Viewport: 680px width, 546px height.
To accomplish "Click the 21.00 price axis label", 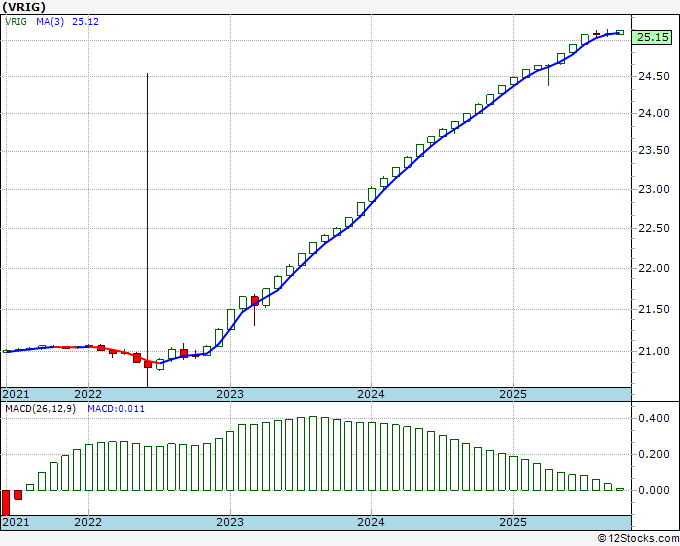I will pyautogui.click(x=655, y=351).
